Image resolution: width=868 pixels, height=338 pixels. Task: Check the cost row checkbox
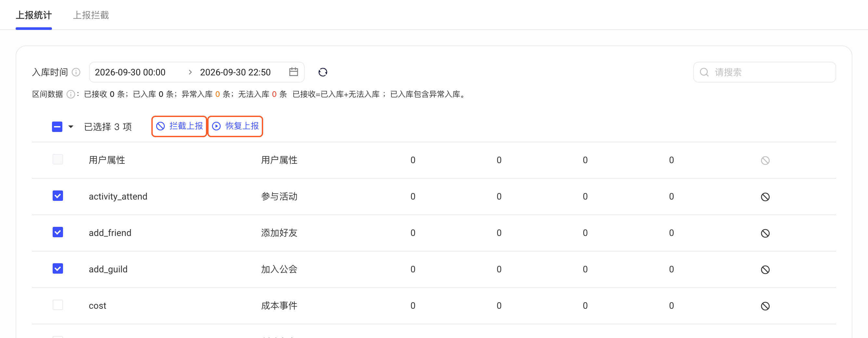[x=57, y=305]
